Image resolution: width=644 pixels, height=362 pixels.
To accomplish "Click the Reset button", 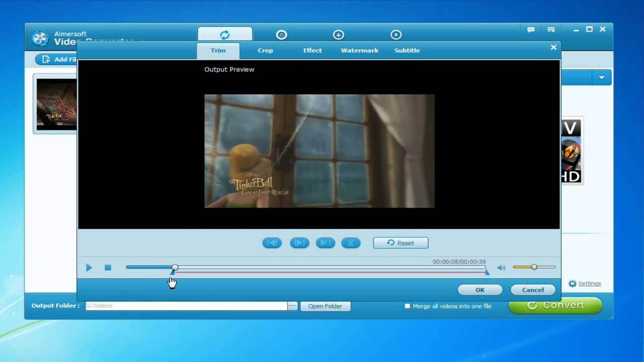I will pos(400,243).
